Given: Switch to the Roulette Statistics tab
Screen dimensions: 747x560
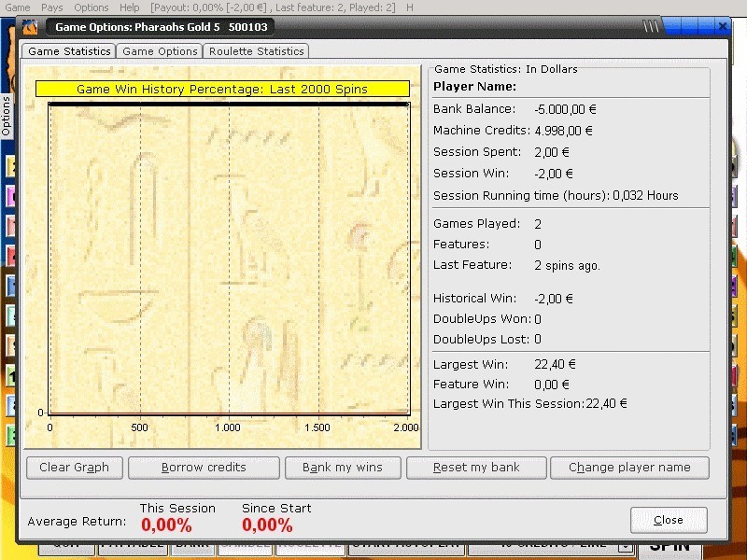Looking at the screenshot, I should point(256,51).
